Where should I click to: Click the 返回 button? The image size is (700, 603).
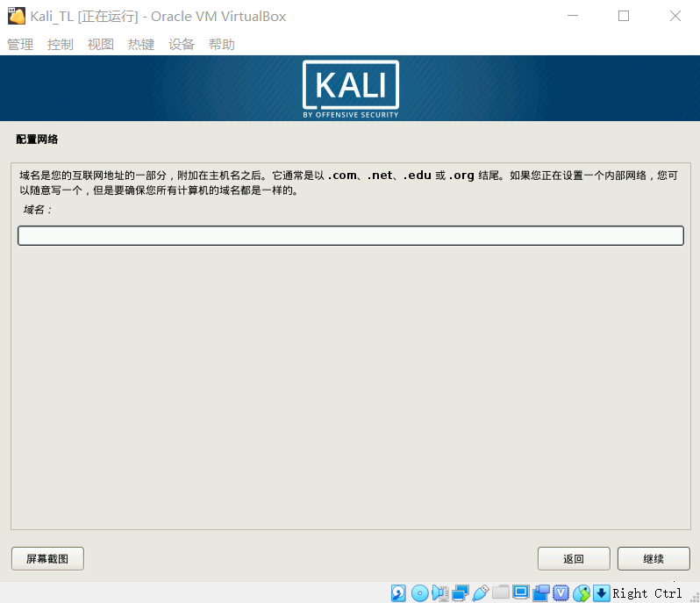(574, 559)
